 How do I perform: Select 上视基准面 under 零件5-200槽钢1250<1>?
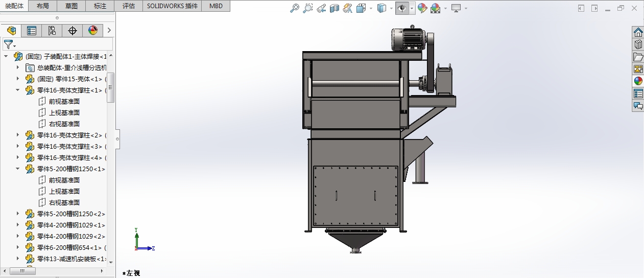(64, 191)
